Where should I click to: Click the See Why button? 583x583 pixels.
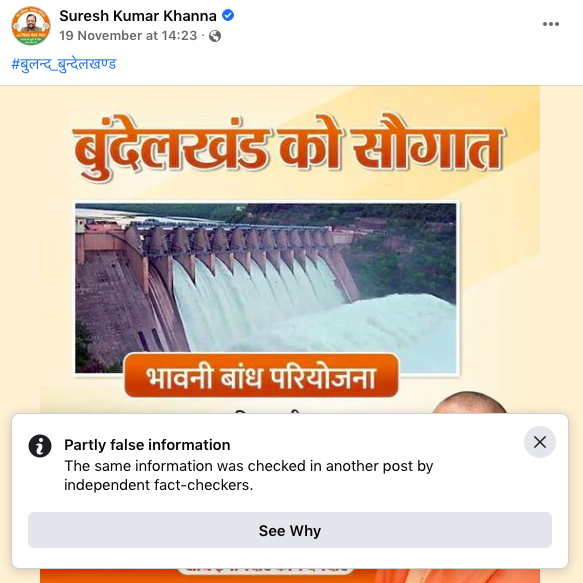(x=290, y=530)
